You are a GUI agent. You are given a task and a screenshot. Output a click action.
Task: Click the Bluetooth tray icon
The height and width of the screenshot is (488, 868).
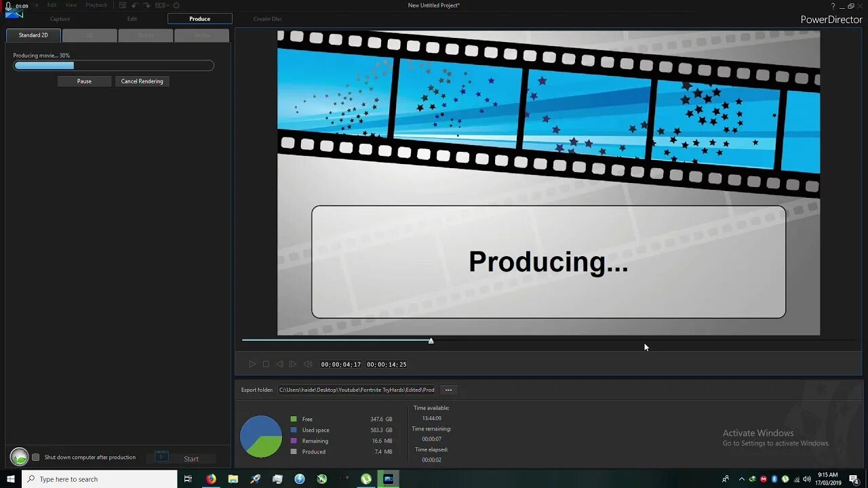774,479
